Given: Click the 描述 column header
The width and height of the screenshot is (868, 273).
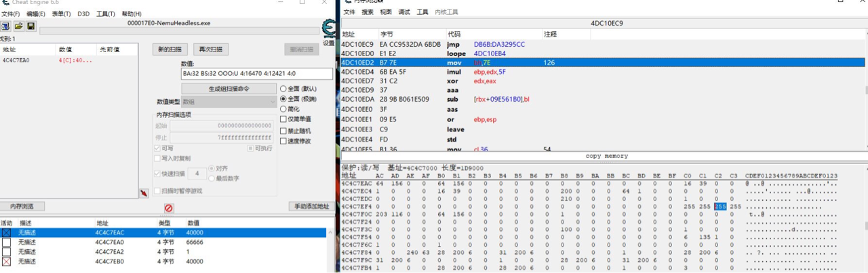Looking at the screenshot, I should (56, 223).
